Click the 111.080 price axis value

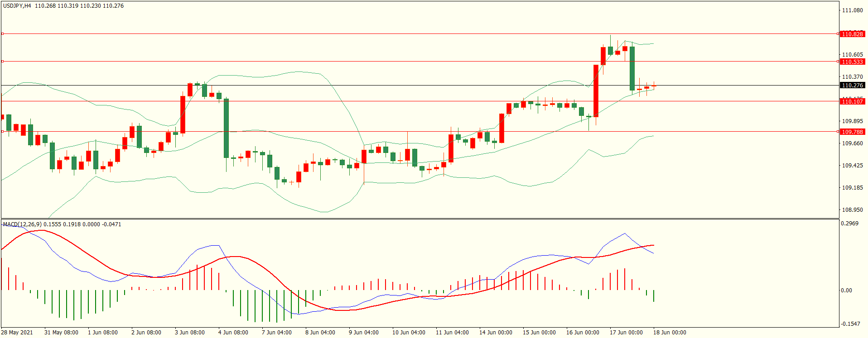coord(852,10)
